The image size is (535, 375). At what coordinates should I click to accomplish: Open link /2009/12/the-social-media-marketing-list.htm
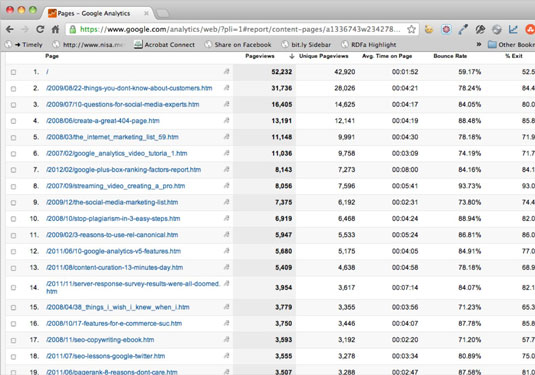pyautogui.click(x=112, y=202)
